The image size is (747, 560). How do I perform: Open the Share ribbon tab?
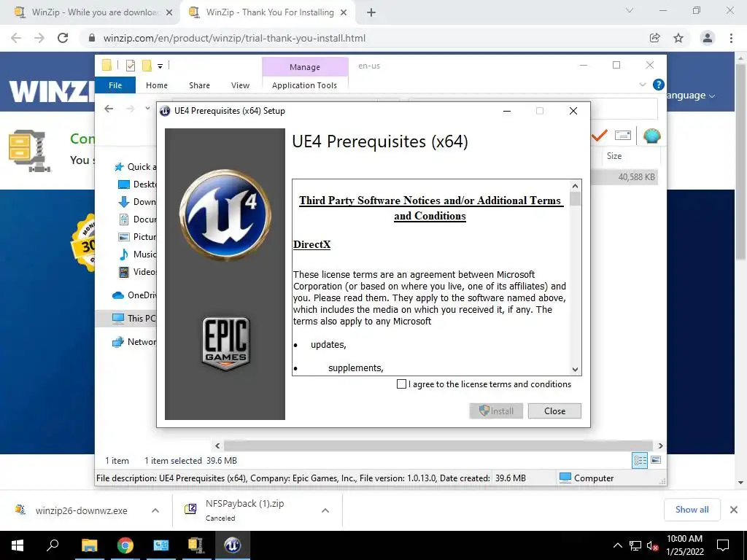click(x=199, y=85)
